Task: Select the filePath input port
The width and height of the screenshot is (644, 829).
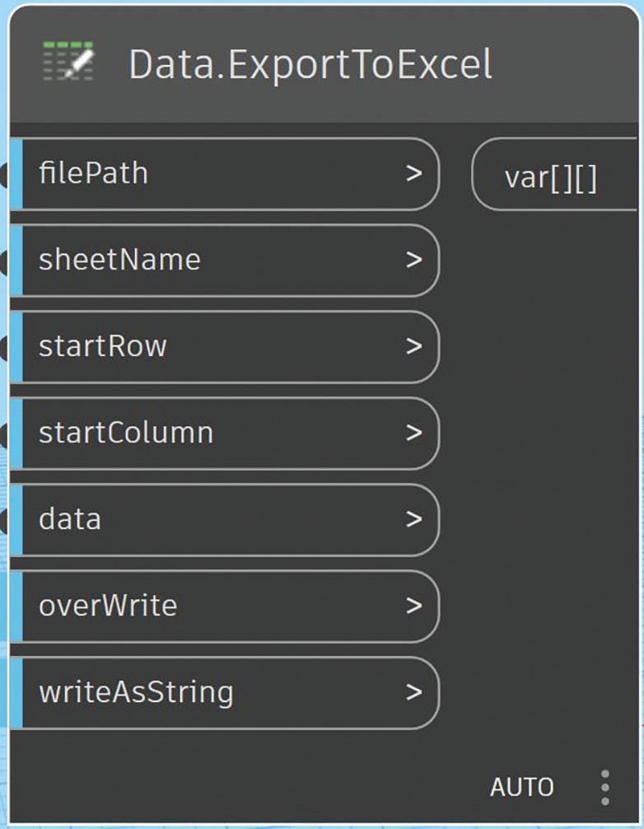Action: point(225,174)
